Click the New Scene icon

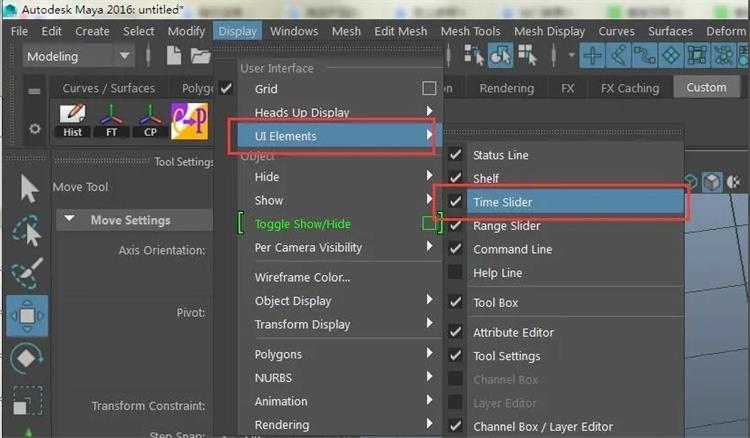[x=174, y=56]
